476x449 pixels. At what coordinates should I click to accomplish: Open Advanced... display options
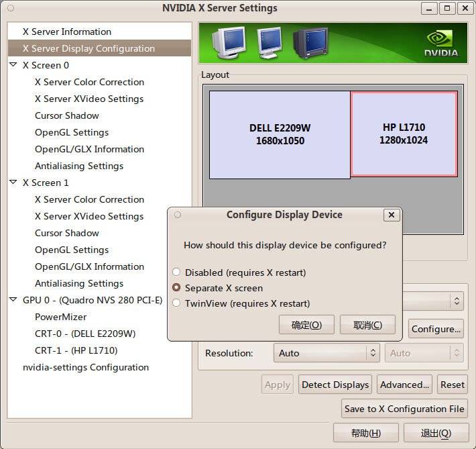pyautogui.click(x=404, y=385)
